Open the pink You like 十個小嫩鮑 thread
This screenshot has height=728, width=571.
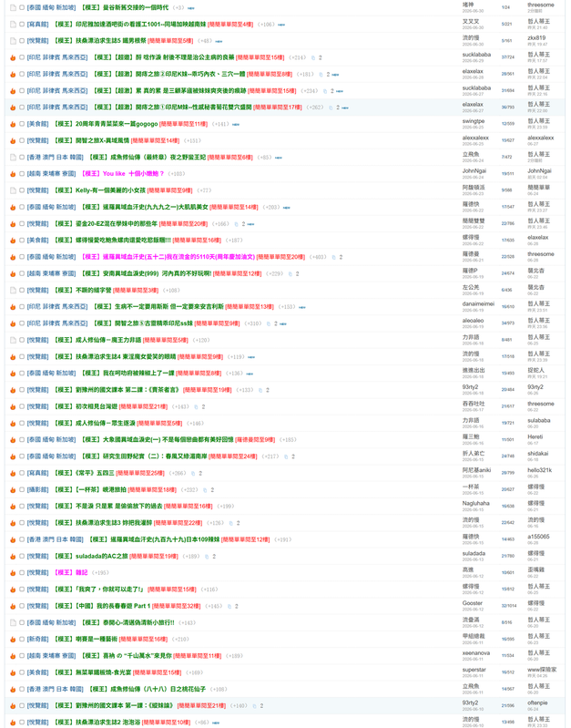click(x=123, y=174)
